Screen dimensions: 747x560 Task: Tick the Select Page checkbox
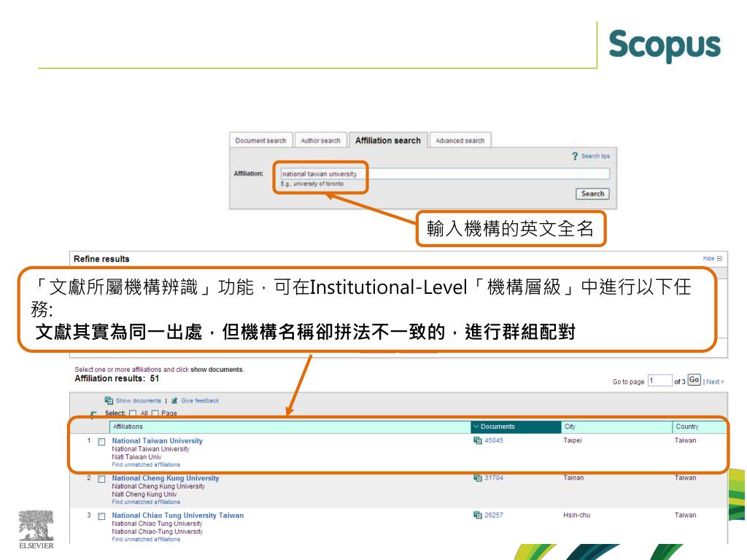(x=155, y=413)
